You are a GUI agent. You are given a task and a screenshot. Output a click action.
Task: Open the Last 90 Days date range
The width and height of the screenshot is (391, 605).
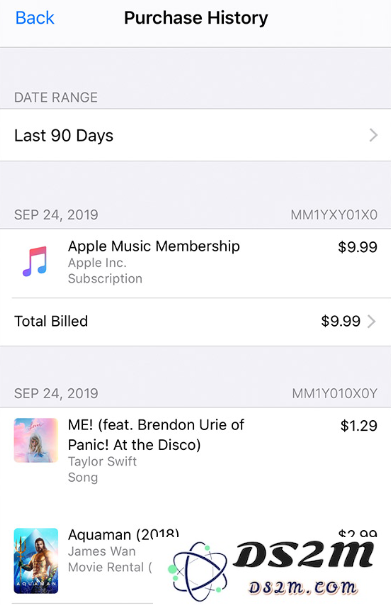(x=195, y=135)
